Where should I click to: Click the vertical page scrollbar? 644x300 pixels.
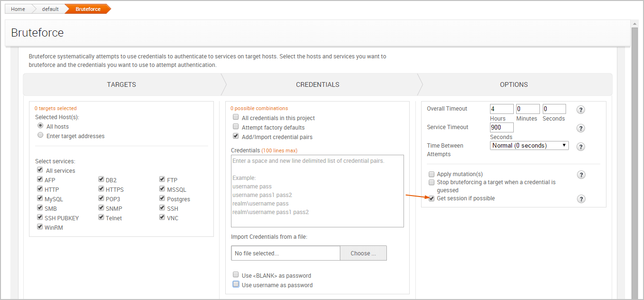pos(634,142)
